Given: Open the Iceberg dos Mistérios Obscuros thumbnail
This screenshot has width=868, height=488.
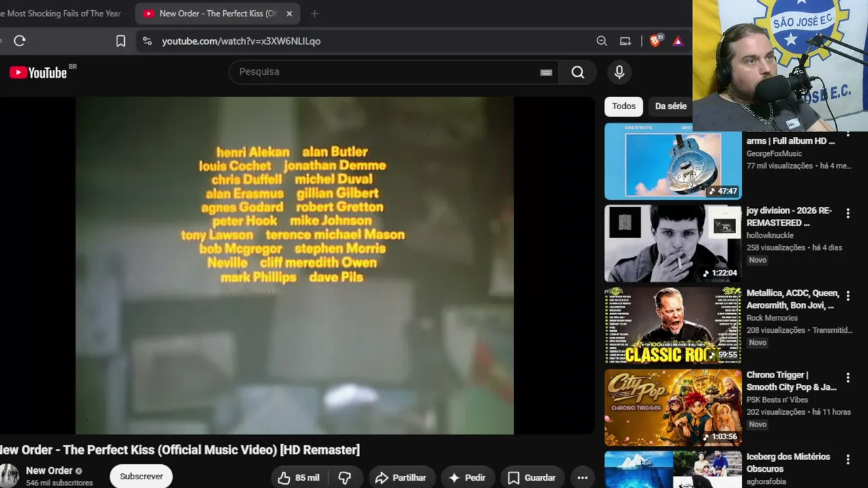Looking at the screenshot, I should (x=673, y=470).
